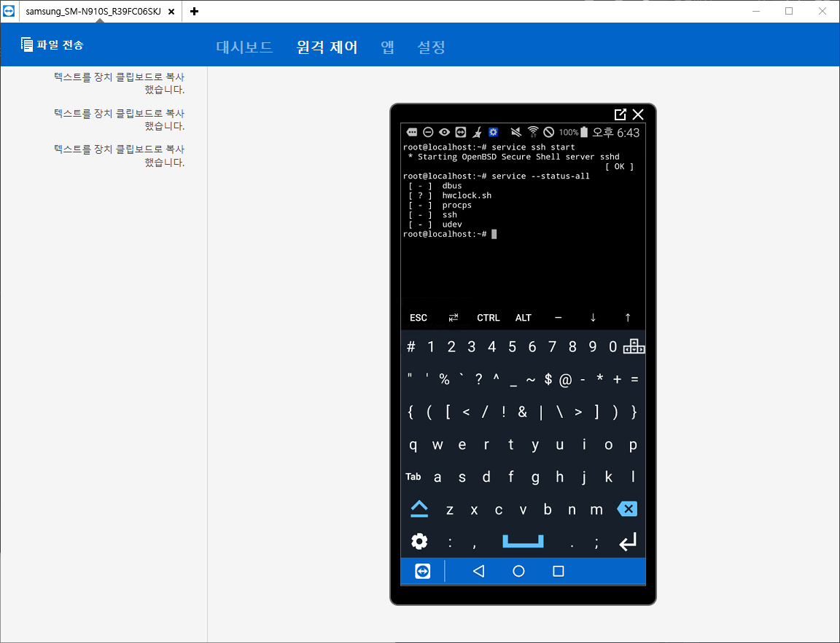Tap the forward slash key
Screen dimensions: 840x643
(x=485, y=412)
